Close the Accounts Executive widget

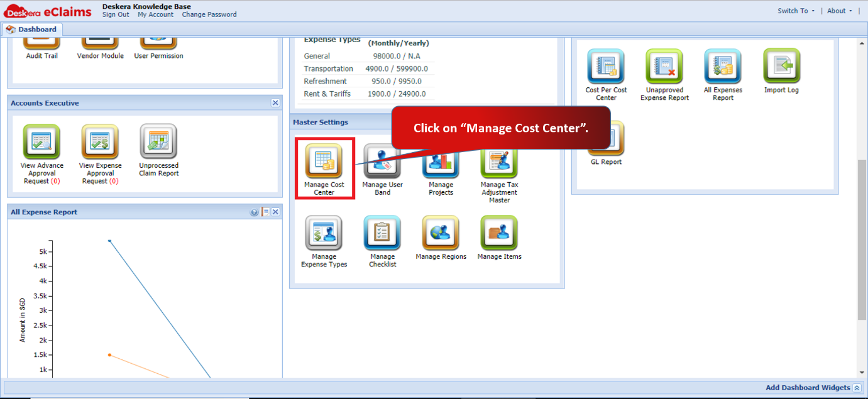point(275,103)
